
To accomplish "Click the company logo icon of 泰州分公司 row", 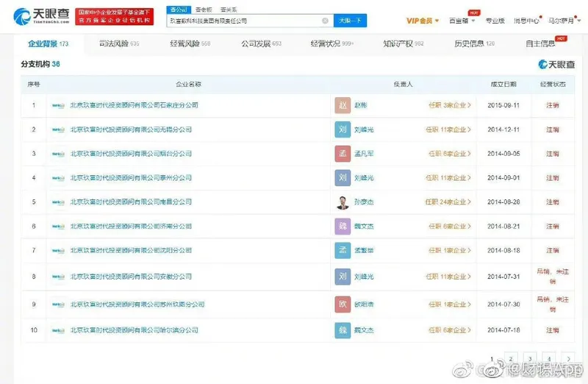I will click(x=58, y=178).
